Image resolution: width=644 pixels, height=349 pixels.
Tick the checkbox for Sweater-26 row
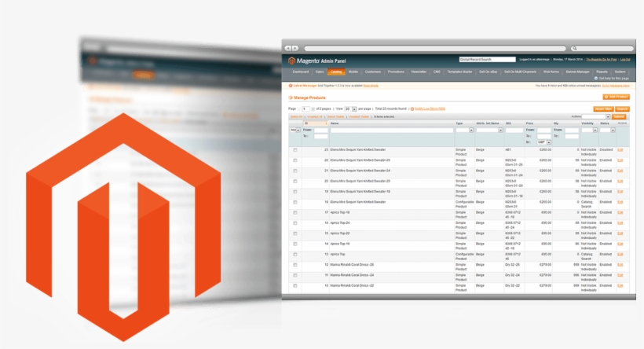pyautogui.click(x=295, y=160)
